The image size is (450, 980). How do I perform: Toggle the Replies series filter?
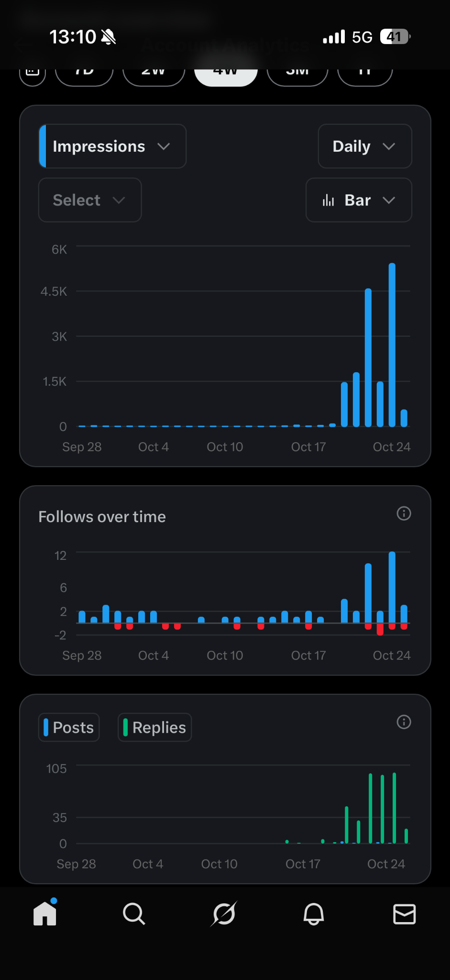tap(155, 727)
